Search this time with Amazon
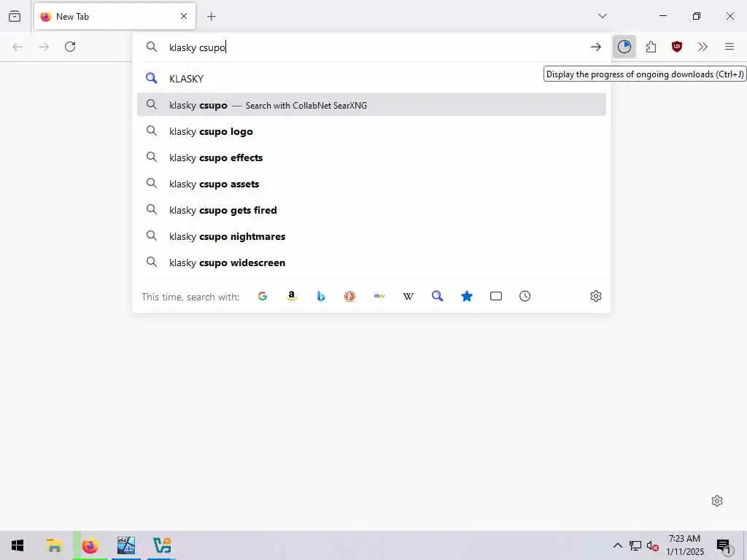 click(x=292, y=296)
